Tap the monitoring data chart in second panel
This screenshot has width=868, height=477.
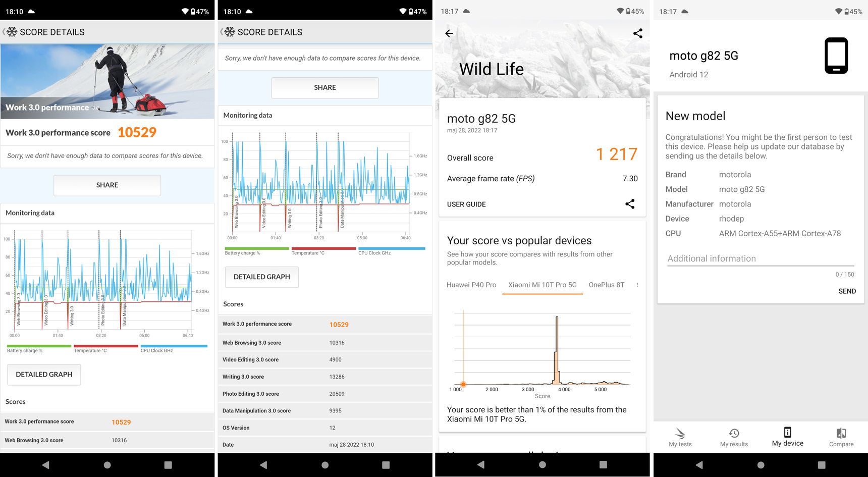pyautogui.click(x=324, y=187)
